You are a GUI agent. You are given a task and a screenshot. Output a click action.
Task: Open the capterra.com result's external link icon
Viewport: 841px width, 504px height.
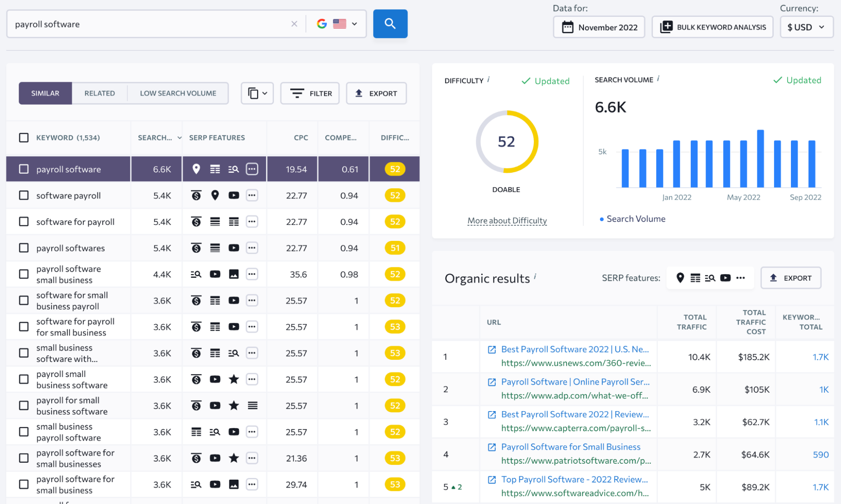pyautogui.click(x=491, y=415)
